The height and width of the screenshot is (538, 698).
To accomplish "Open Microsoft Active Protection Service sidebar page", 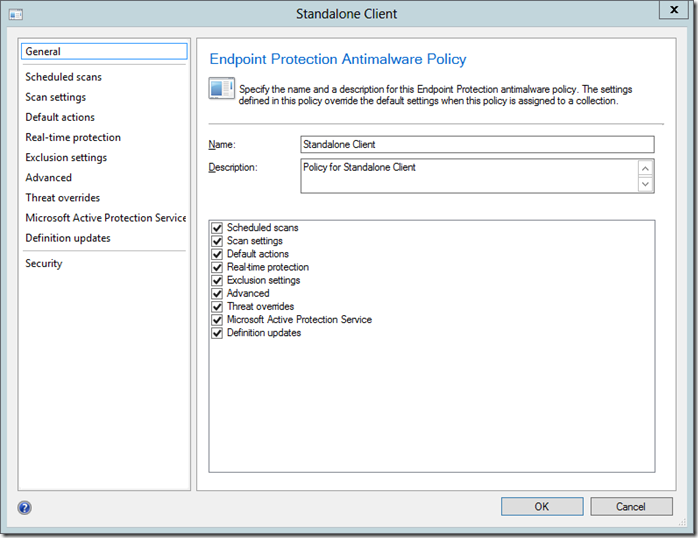I will 106,218.
